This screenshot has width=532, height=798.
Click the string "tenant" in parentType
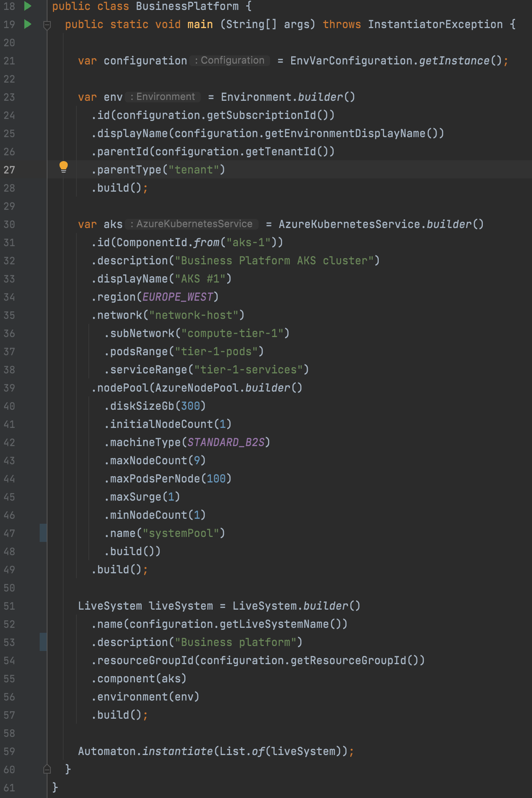pyautogui.click(x=194, y=170)
